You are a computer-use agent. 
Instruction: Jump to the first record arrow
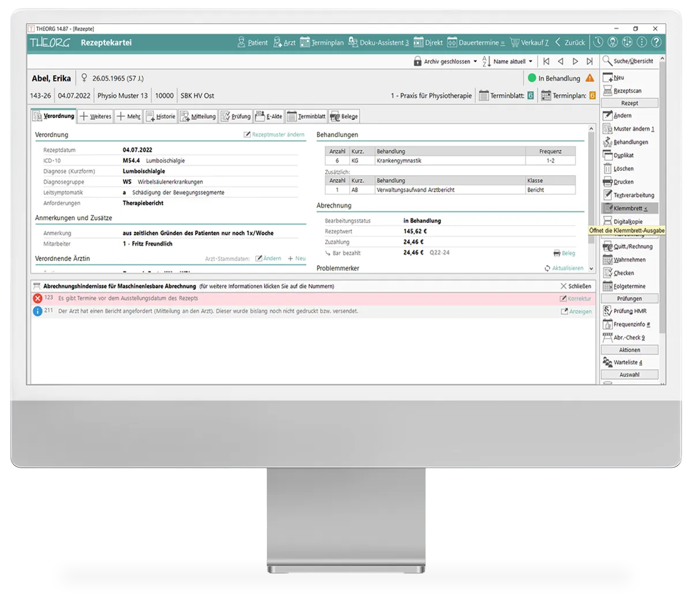click(x=546, y=61)
